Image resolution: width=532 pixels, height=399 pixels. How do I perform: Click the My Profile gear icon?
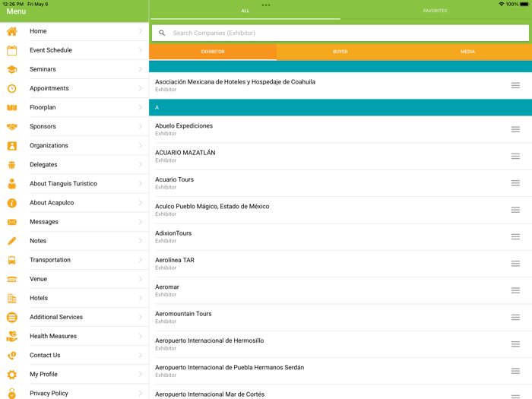11,375
